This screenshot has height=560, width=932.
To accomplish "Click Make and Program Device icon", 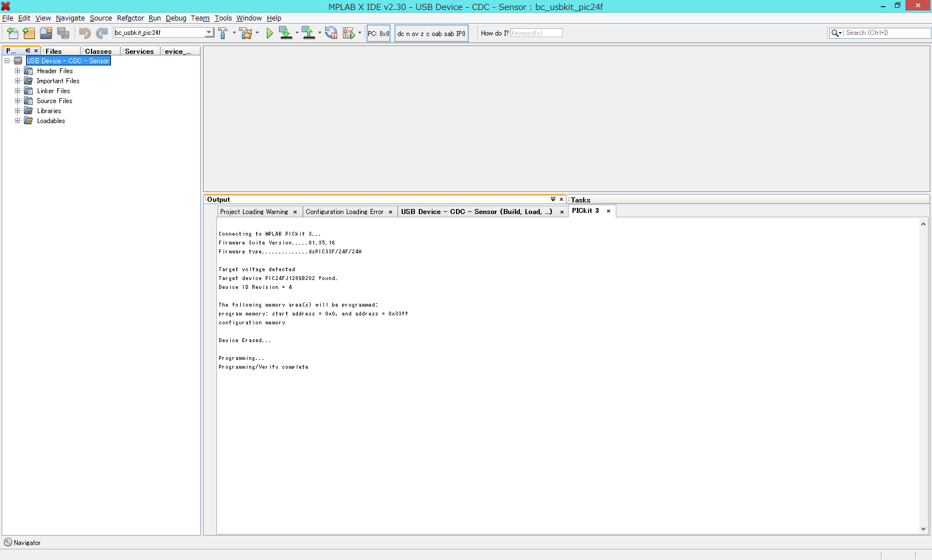I will 285,33.
